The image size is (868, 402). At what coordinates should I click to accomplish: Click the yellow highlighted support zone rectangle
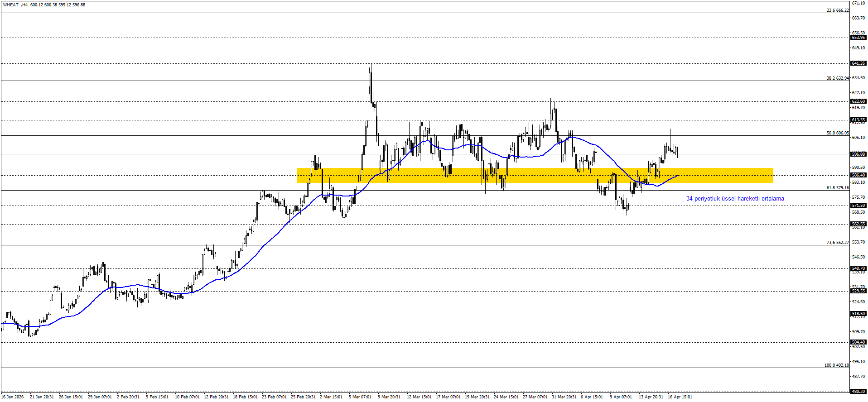click(535, 176)
